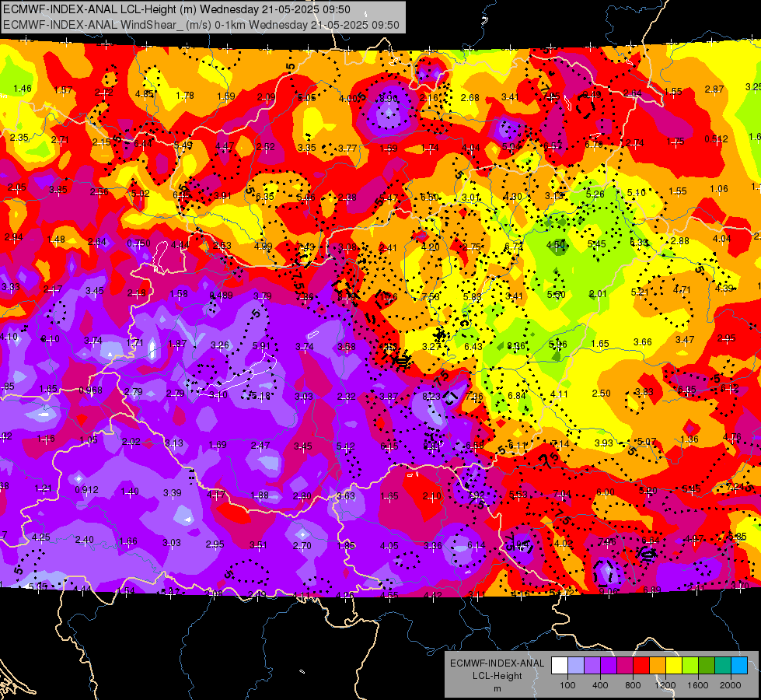Click the legend label 'LCL-Height'
The width and height of the screenshot is (761, 700).
(497, 676)
